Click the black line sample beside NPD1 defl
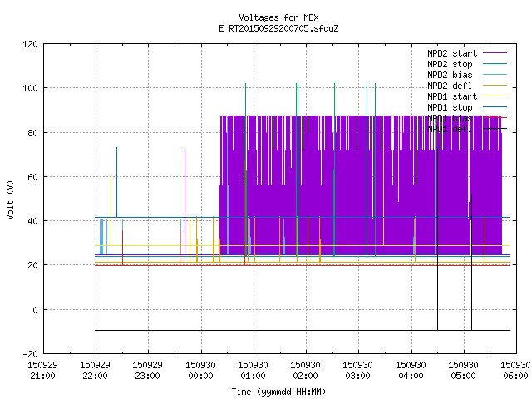Image resolution: width=532 pixels, height=399 pixels. point(495,129)
